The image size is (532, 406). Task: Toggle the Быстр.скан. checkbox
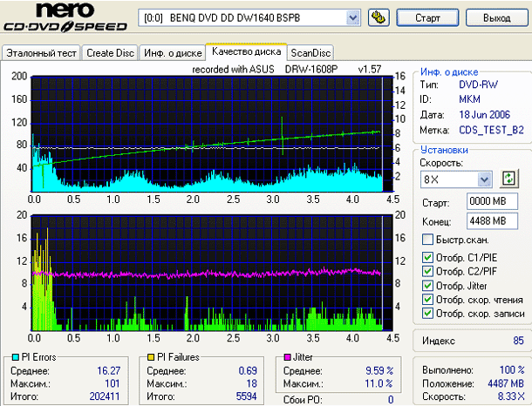[427, 240]
